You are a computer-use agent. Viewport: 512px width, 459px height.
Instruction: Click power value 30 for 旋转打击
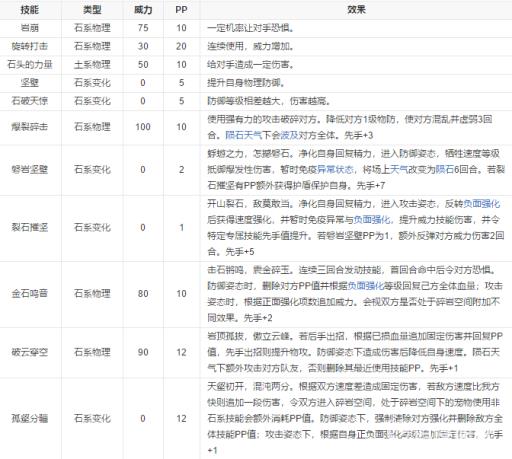[143, 46]
